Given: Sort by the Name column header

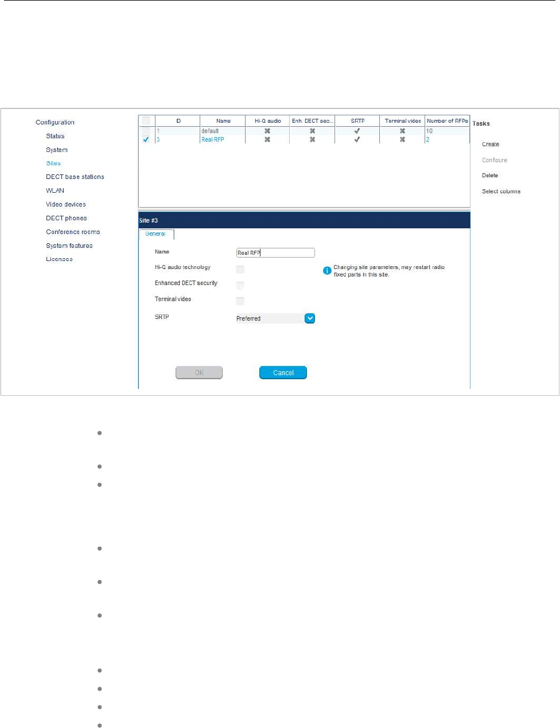Looking at the screenshot, I should (223, 121).
